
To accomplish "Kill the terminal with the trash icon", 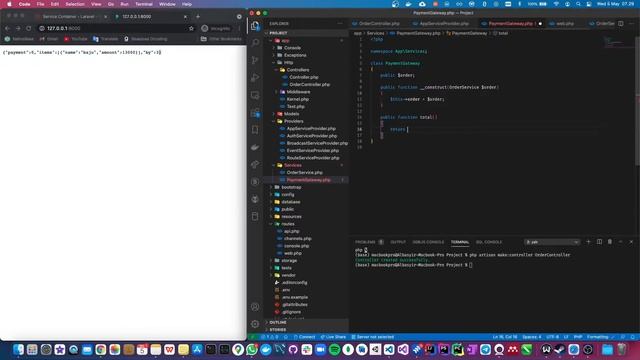I will coord(610,242).
